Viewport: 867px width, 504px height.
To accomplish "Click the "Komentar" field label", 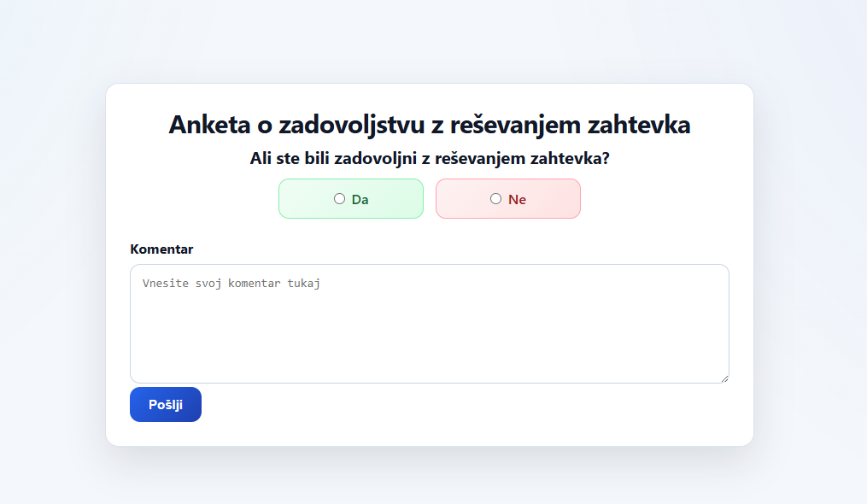I will [x=161, y=249].
